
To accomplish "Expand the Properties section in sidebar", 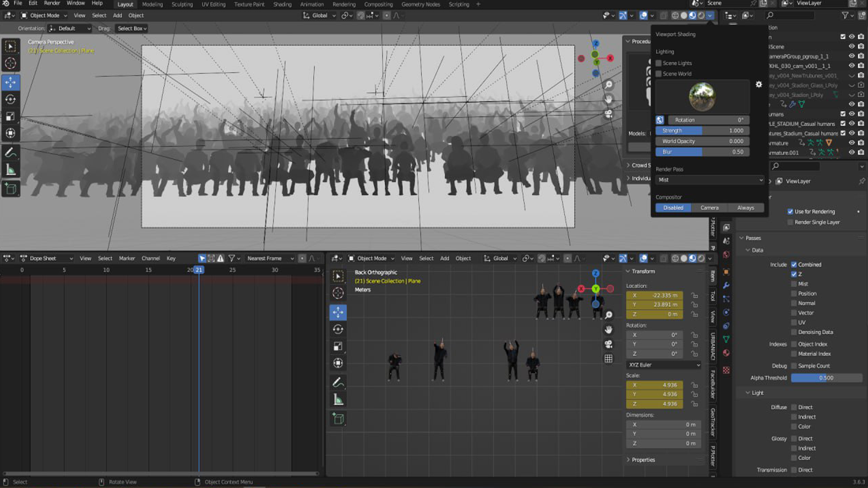I will pyautogui.click(x=642, y=460).
